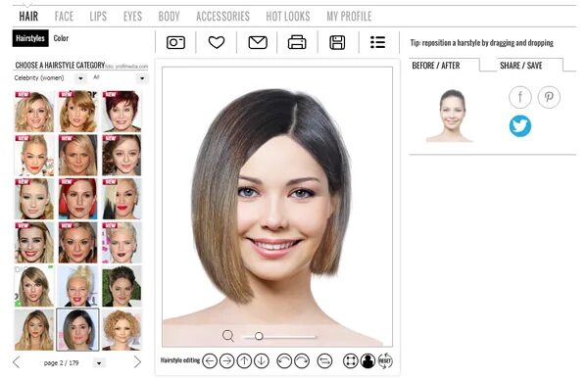Move hairstyle down with the arrow icon

tap(262, 360)
